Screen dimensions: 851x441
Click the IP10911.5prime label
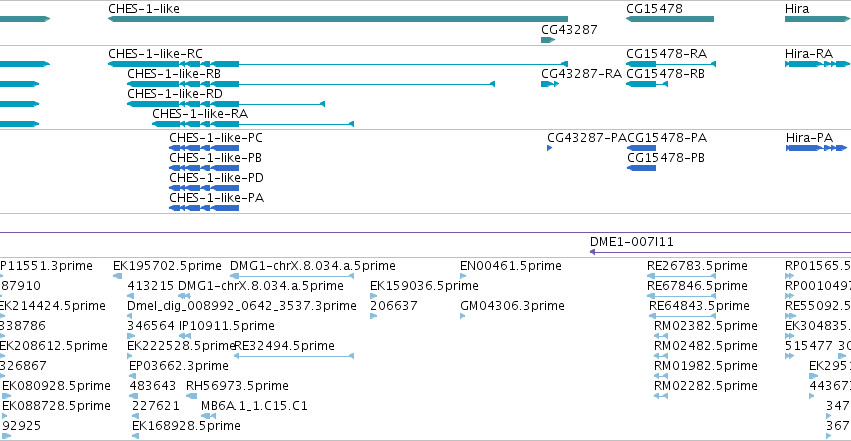[x=226, y=326]
